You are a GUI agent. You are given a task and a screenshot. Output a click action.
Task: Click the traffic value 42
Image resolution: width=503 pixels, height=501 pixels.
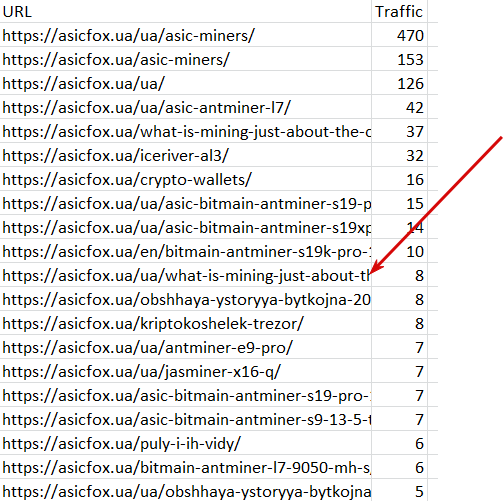399,107
